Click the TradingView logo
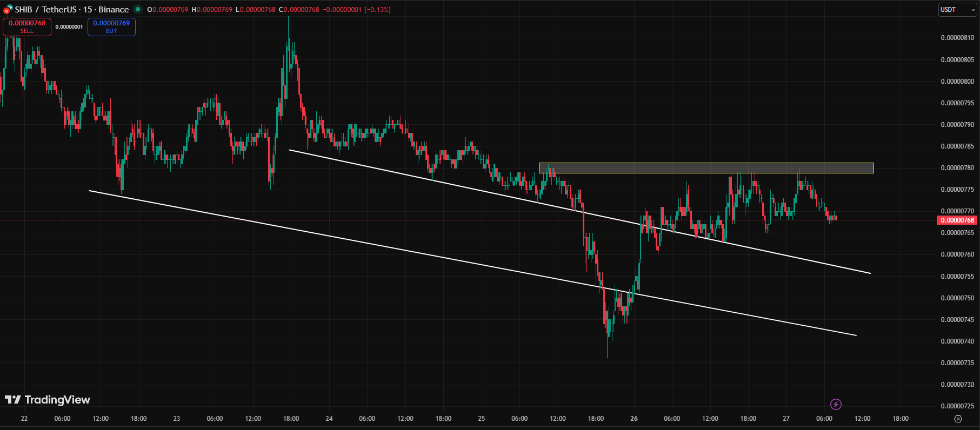The height and width of the screenshot is (430, 980). (x=48, y=400)
